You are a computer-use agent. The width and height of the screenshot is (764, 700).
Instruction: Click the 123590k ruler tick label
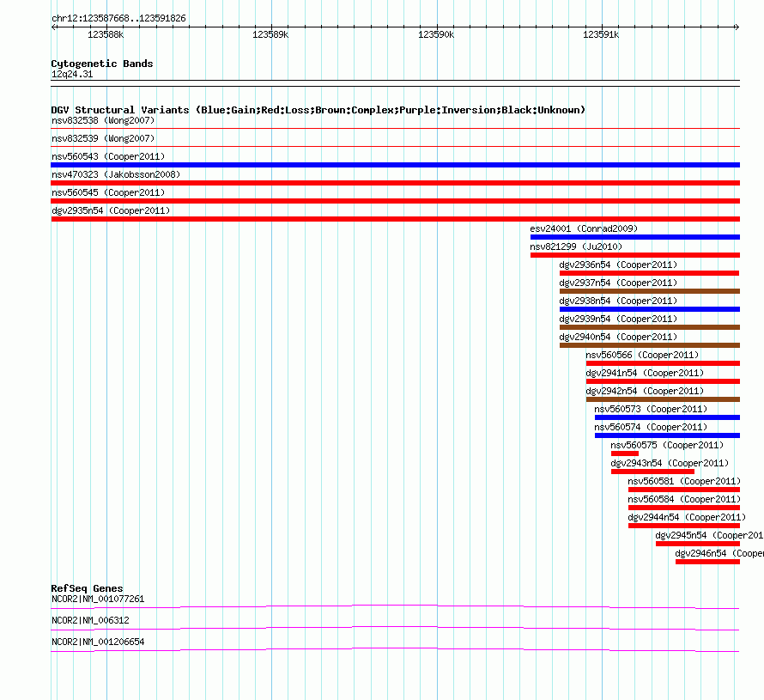[x=436, y=34]
